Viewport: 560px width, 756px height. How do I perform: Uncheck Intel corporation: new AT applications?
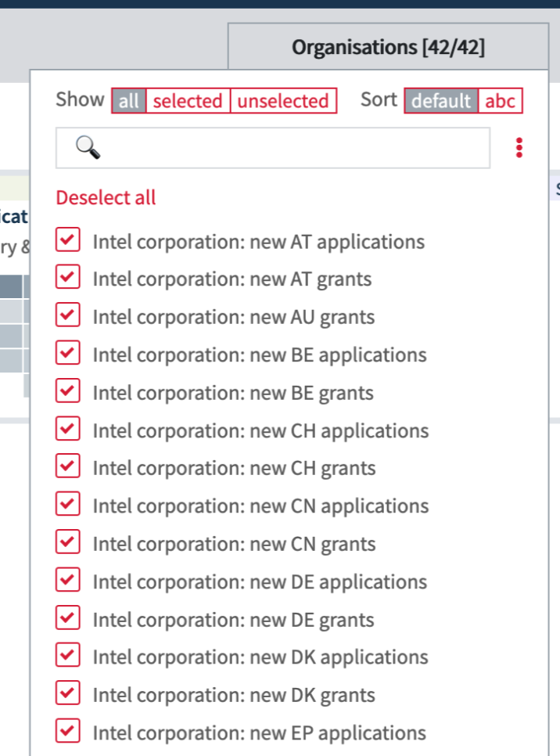(67, 239)
